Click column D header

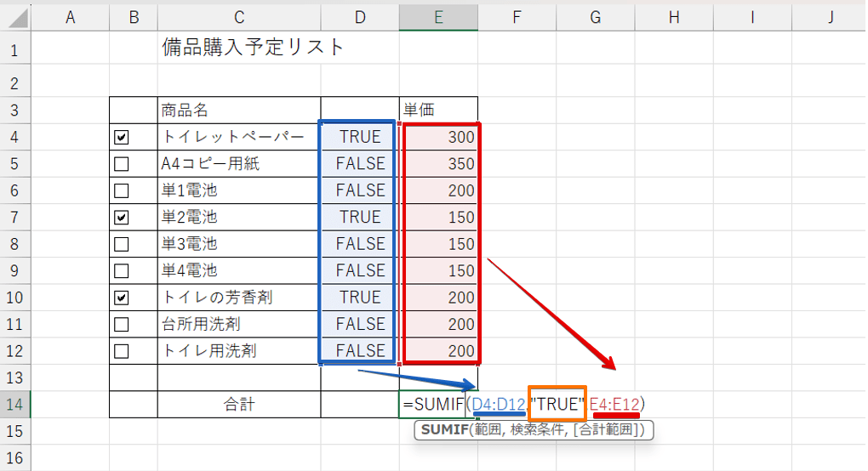[x=360, y=18]
